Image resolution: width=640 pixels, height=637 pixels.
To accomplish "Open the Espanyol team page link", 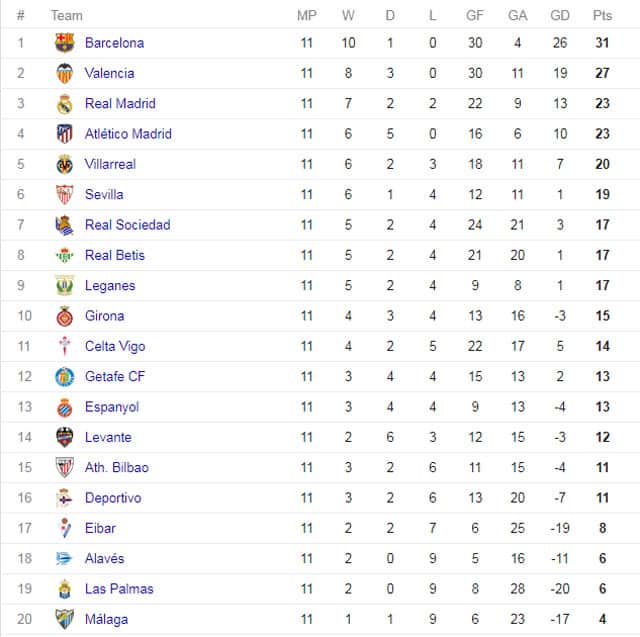I will (112, 407).
